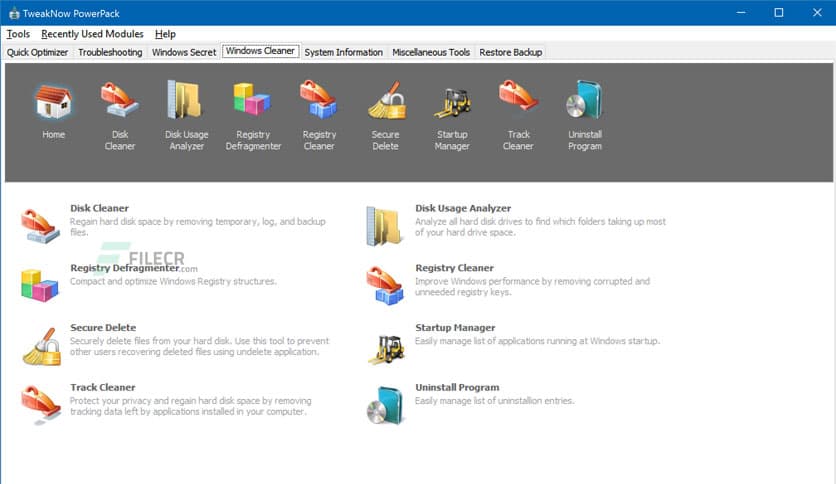
Task: Click Disk Cleaner vacuum icon in list
Action: [x=41, y=227]
